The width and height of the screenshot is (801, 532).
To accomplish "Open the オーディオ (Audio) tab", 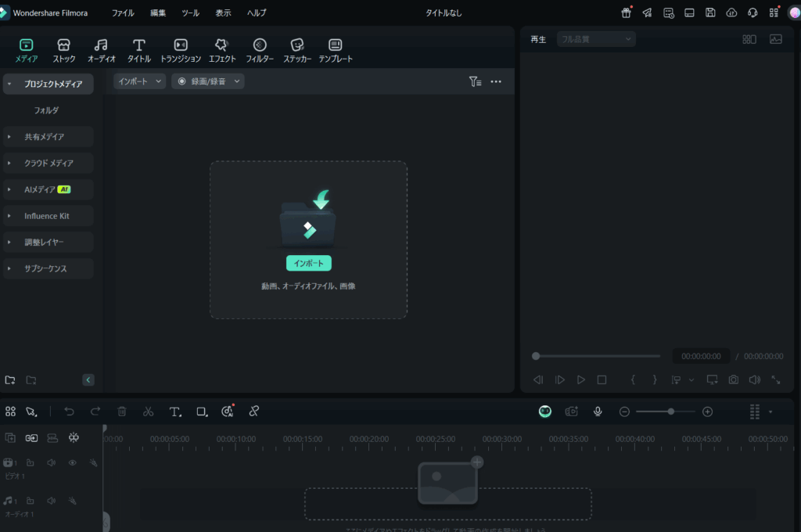I will click(101, 51).
